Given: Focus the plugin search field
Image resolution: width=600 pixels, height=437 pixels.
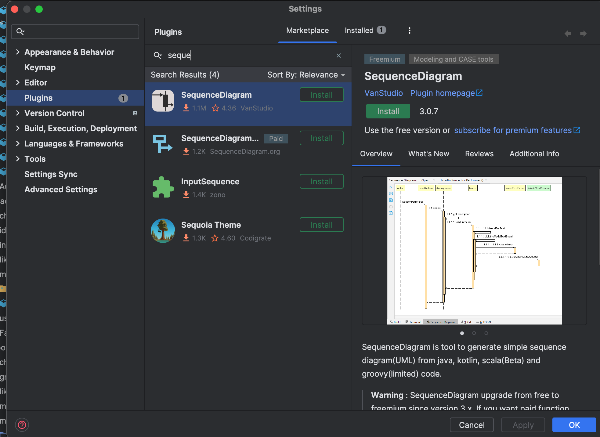Looking at the screenshot, I should 249,55.
